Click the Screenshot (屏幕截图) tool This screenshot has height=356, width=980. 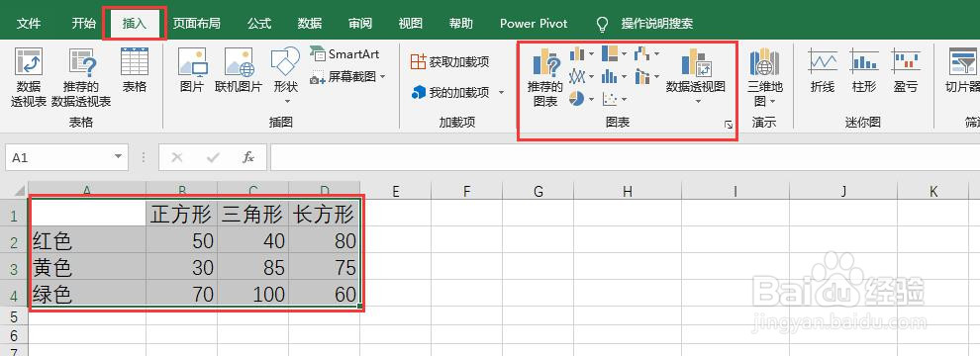coord(344,76)
